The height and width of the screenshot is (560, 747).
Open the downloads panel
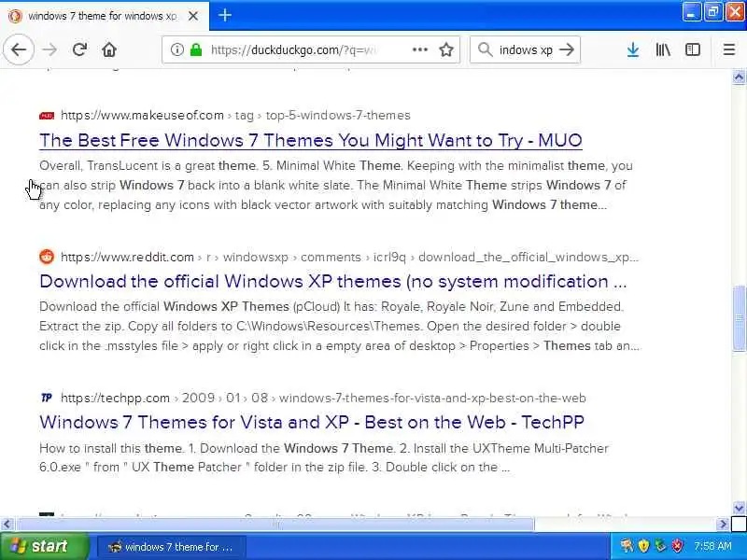pos(633,49)
